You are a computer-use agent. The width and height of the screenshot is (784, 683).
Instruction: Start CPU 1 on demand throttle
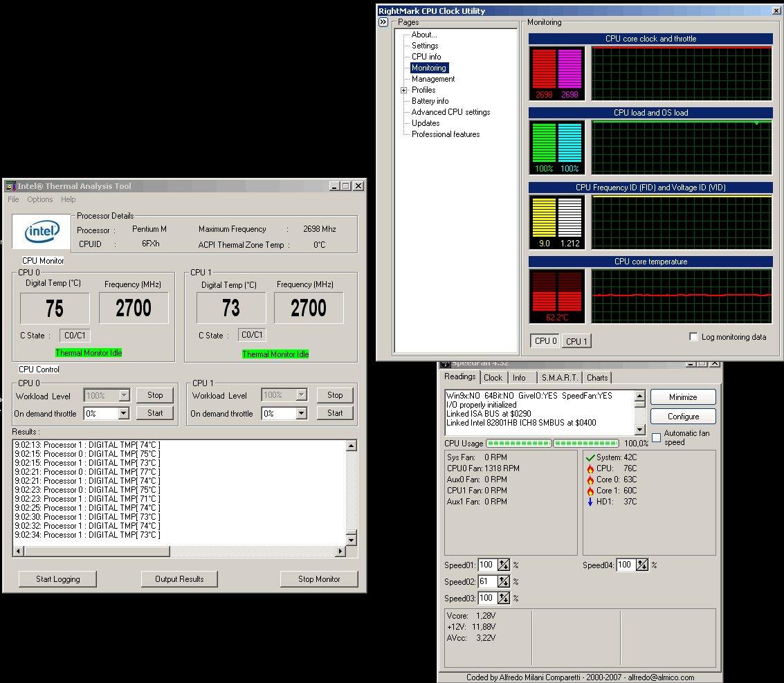[x=335, y=413]
